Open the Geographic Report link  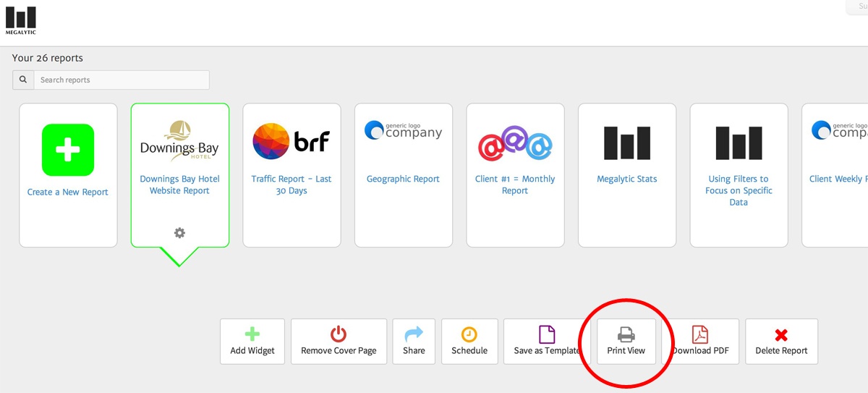coord(404,179)
